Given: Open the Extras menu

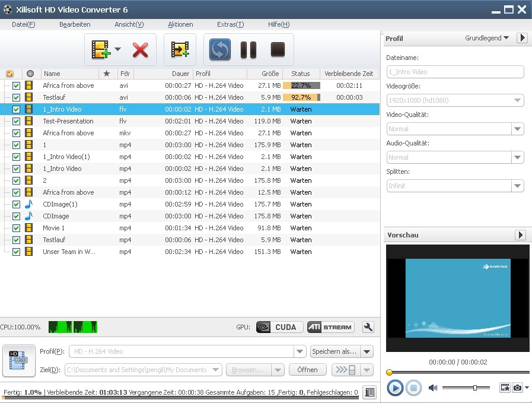Looking at the screenshot, I should click(x=230, y=24).
